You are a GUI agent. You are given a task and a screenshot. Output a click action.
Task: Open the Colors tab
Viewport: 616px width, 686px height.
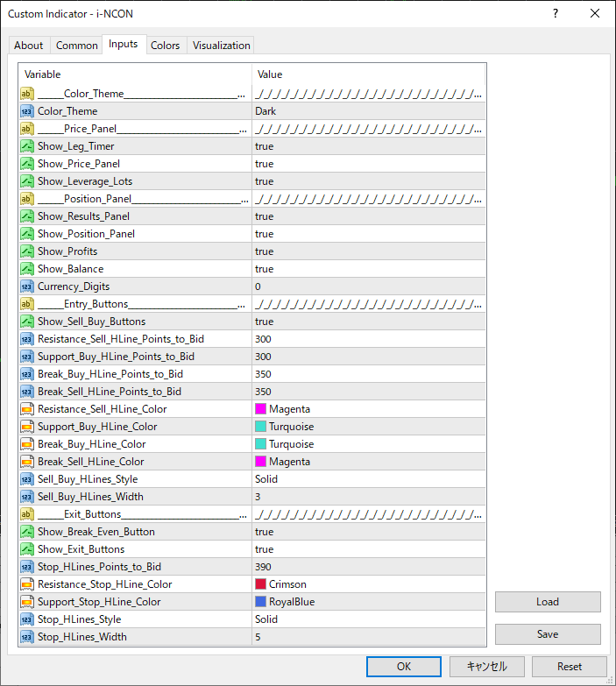click(x=166, y=46)
